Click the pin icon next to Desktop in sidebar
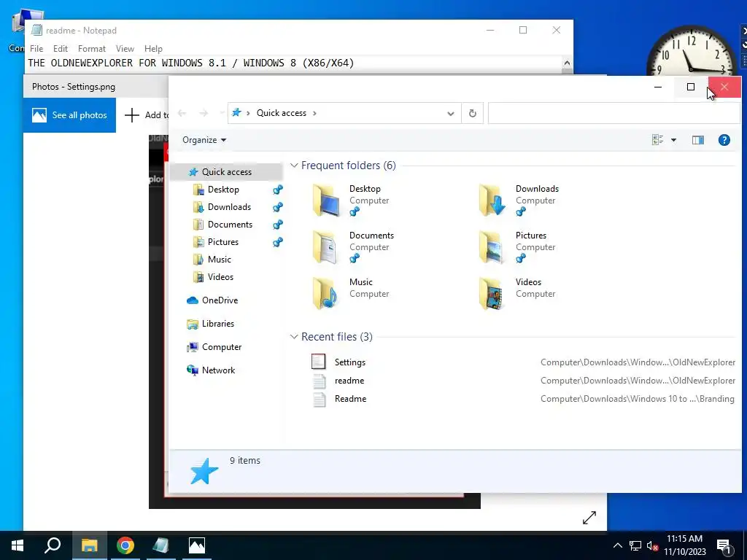Screen dimensions: 747x560 (x=278, y=190)
